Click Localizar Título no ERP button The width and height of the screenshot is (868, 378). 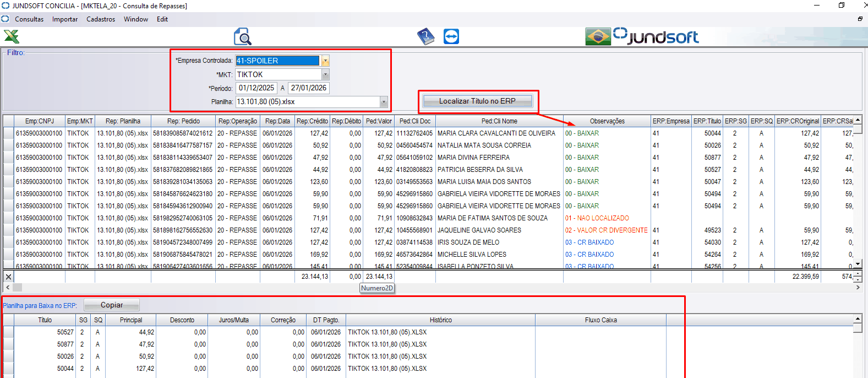477,101
